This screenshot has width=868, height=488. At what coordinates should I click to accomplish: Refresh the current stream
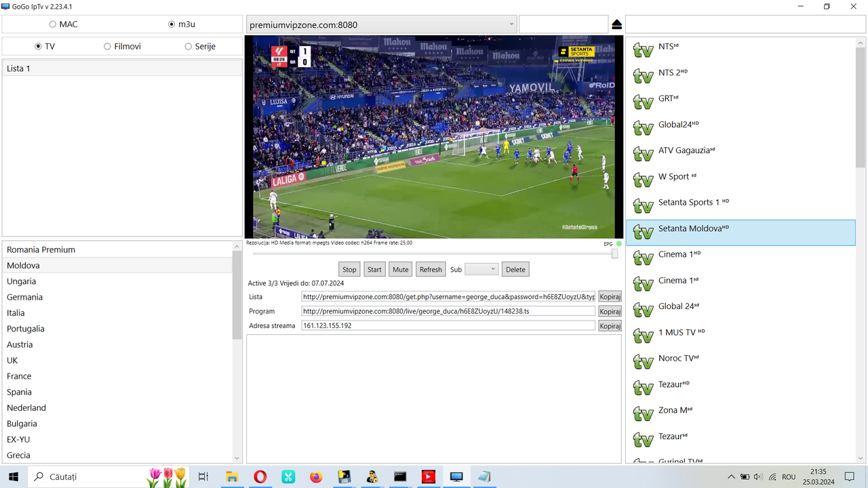(x=431, y=269)
